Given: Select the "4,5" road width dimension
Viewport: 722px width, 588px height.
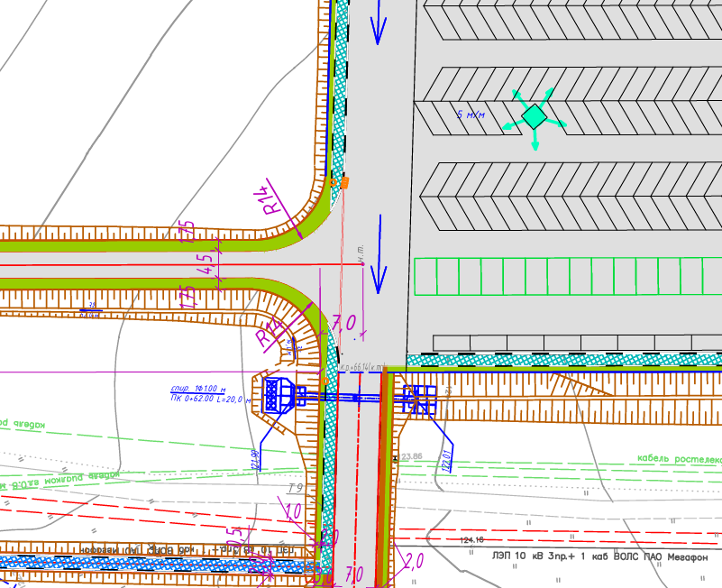Looking at the screenshot, I should [206, 265].
